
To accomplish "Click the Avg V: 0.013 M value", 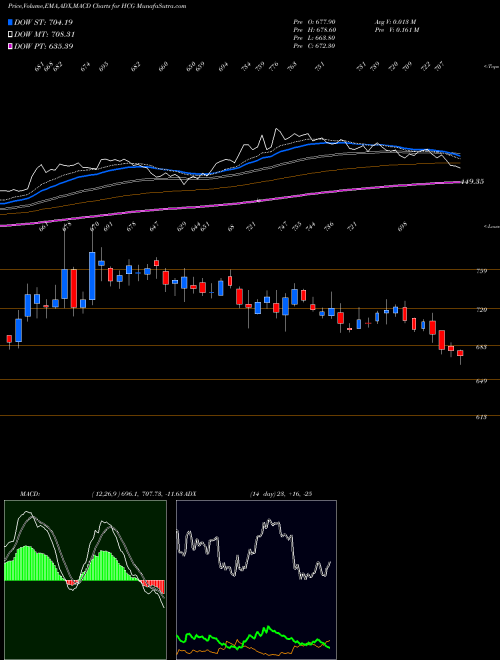I will 395,21.
